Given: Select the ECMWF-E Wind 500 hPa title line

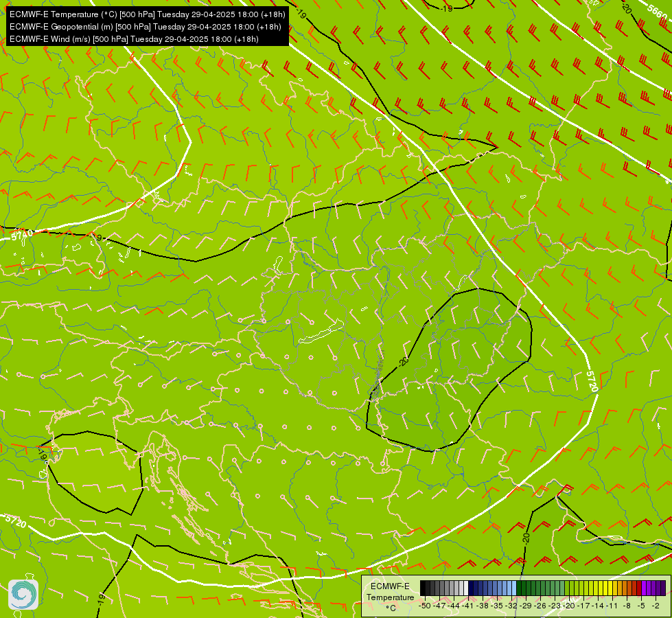Looking at the screenshot, I should (134, 39).
